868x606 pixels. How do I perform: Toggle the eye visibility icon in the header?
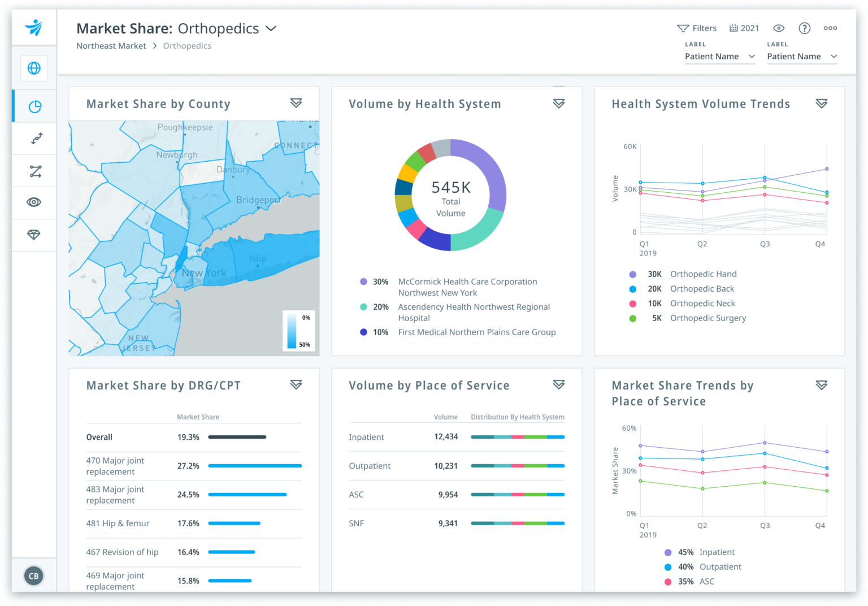point(778,28)
